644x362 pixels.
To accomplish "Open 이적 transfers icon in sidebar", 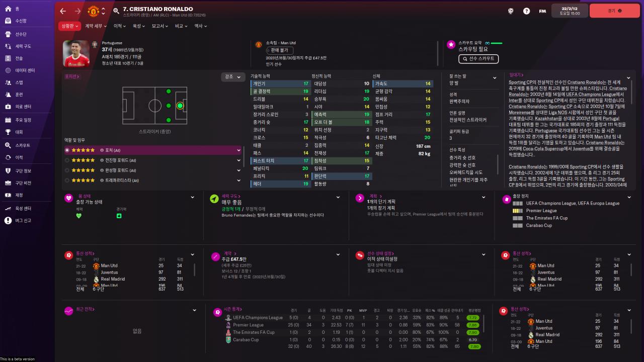I will tap(8, 157).
